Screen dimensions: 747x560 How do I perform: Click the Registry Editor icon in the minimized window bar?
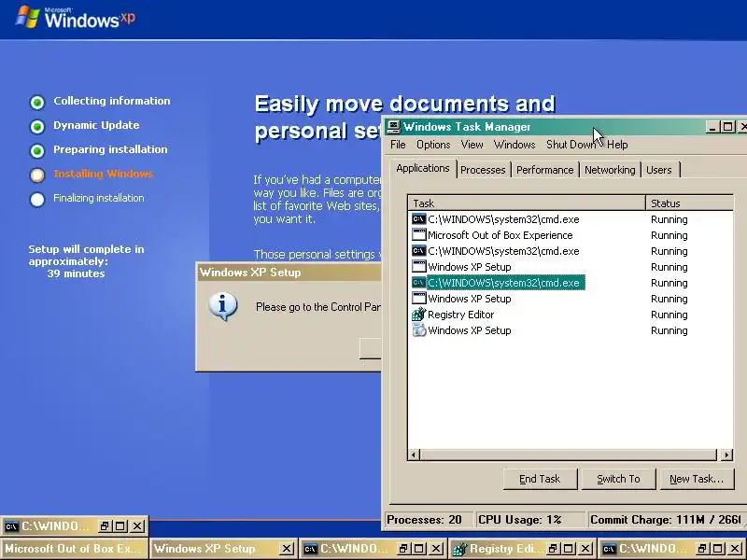459,549
